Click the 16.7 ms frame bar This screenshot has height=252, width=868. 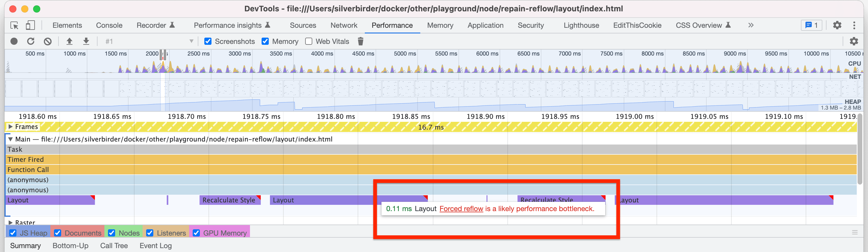tap(431, 127)
